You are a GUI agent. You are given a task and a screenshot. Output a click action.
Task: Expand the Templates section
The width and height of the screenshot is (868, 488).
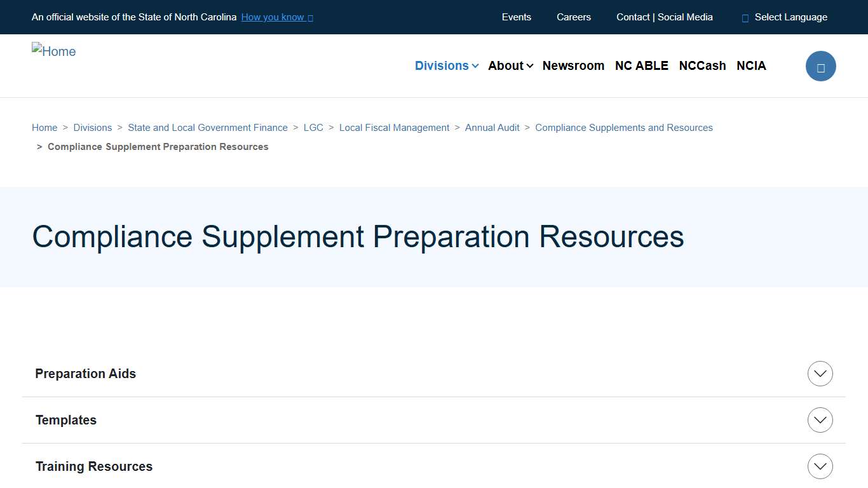(820, 420)
